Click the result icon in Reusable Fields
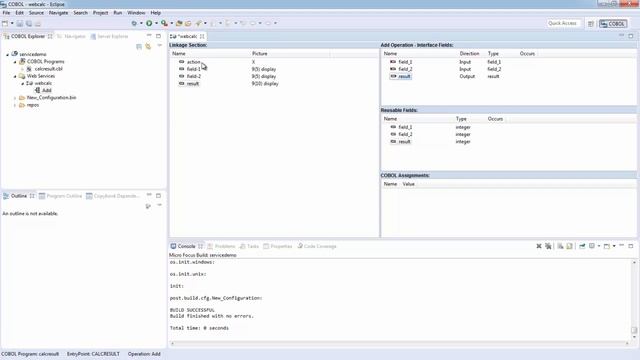The width and height of the screenshot is (640, 360). pos(393,141)
